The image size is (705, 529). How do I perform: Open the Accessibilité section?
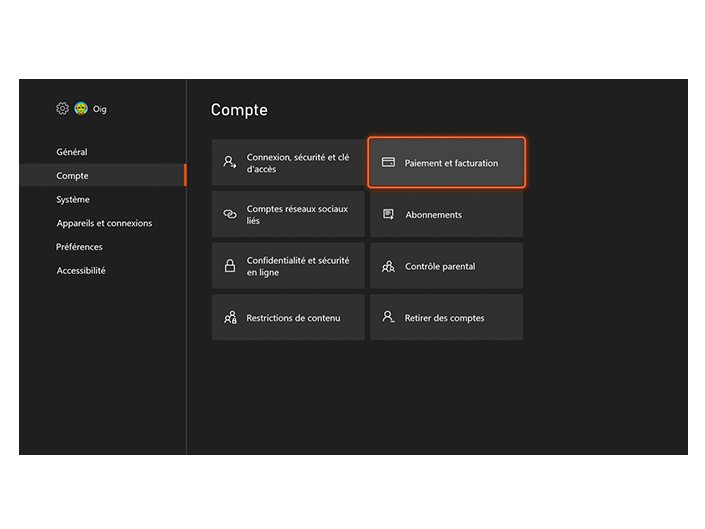tap(81, 271)
